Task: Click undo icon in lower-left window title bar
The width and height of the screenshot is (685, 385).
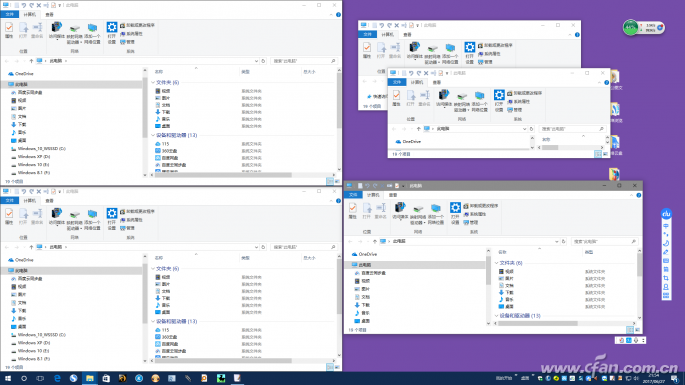Action: 24,191
